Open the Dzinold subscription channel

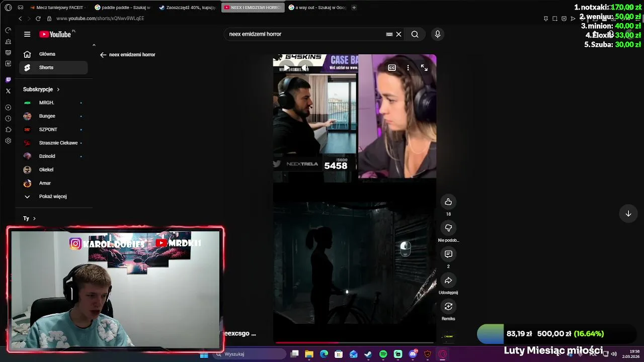53,156
